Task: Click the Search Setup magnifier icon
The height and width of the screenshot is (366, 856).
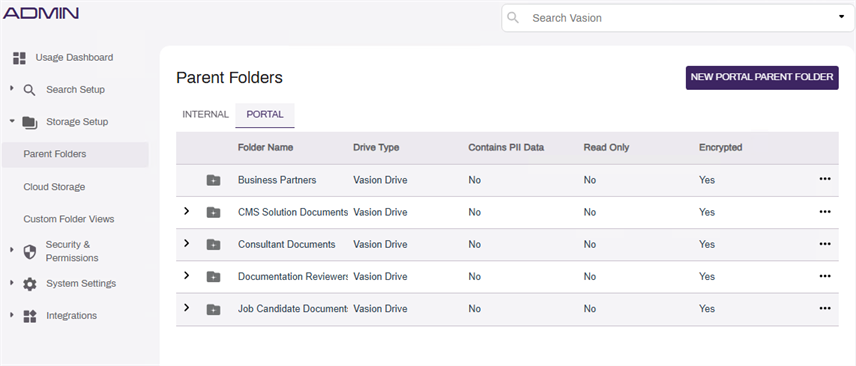Action: coord(29,90)
